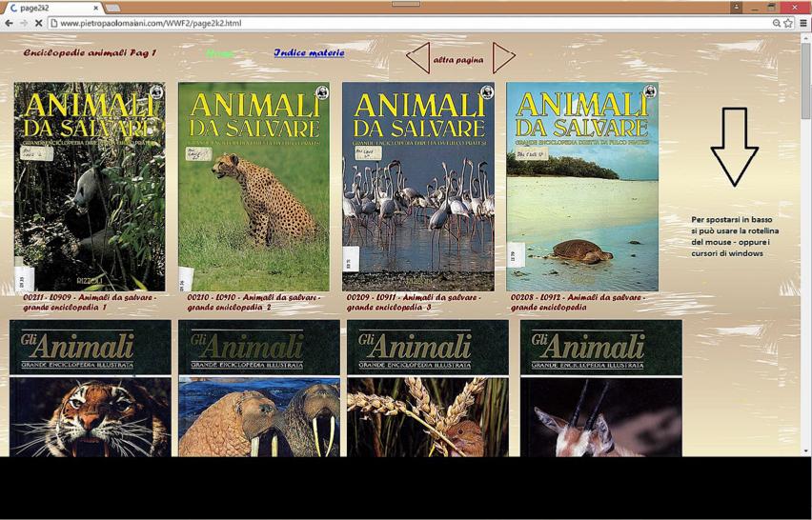Image resolution: width=812 pixels, height=520 pixels.
Task: Click the scrollbar up arrow
Action: coord(806,37)
